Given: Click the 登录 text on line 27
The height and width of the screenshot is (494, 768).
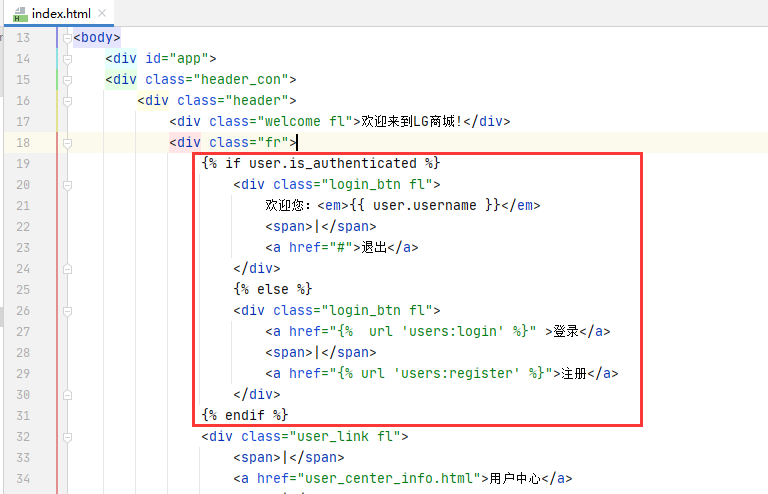Looking at the screenshot, I should pos(566,331).
